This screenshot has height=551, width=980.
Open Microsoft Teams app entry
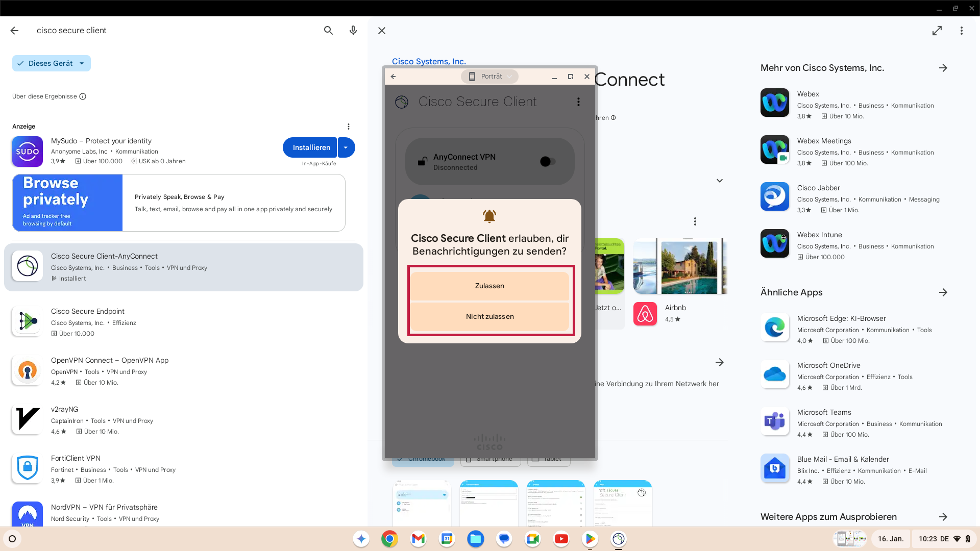(855, 423)
